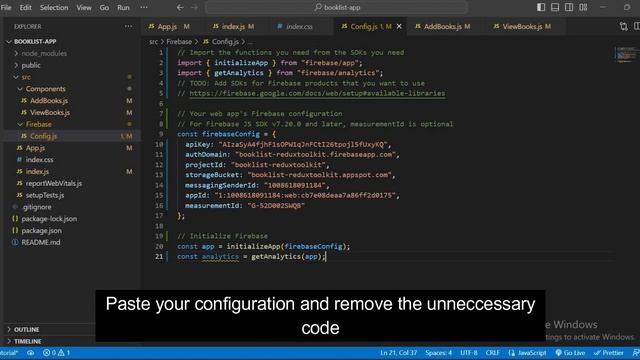640x360 pixels.
Task: Click the minimap code preview
Action: pos(626,55)
